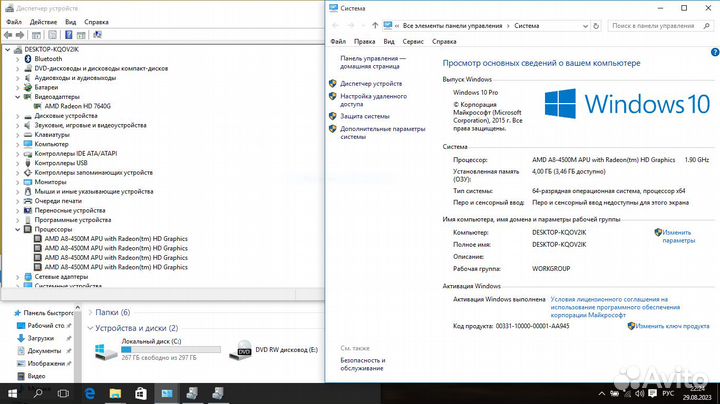Open the Сервис menu in System window
This screenshot has width=720, height=404.
click(x=413, y=41)
